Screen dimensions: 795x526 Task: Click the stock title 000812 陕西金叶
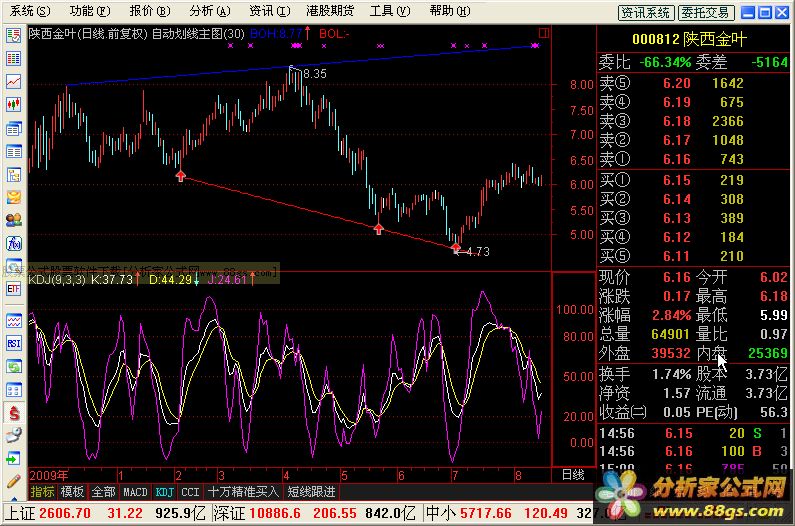[690, 39]
